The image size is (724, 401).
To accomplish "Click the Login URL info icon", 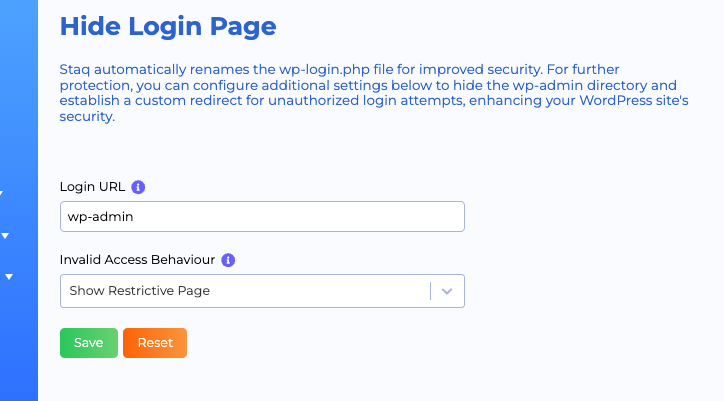I will pyautogui.click(x=139, y=187).
